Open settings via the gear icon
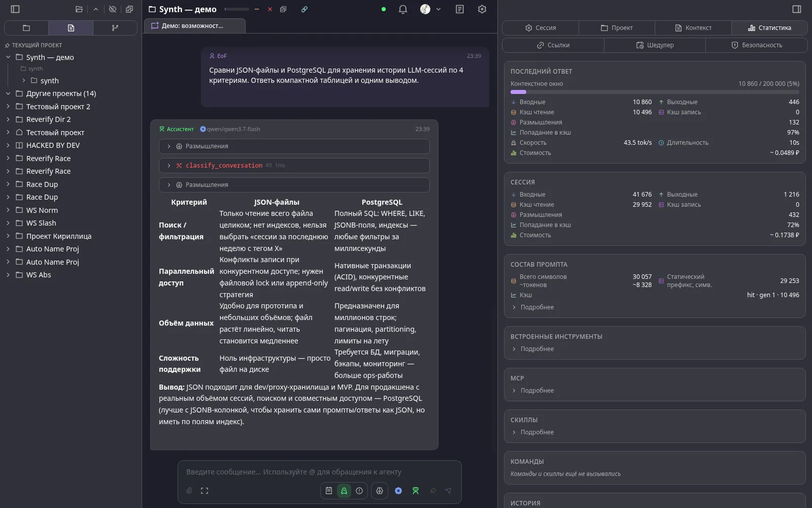 point(482,9)
